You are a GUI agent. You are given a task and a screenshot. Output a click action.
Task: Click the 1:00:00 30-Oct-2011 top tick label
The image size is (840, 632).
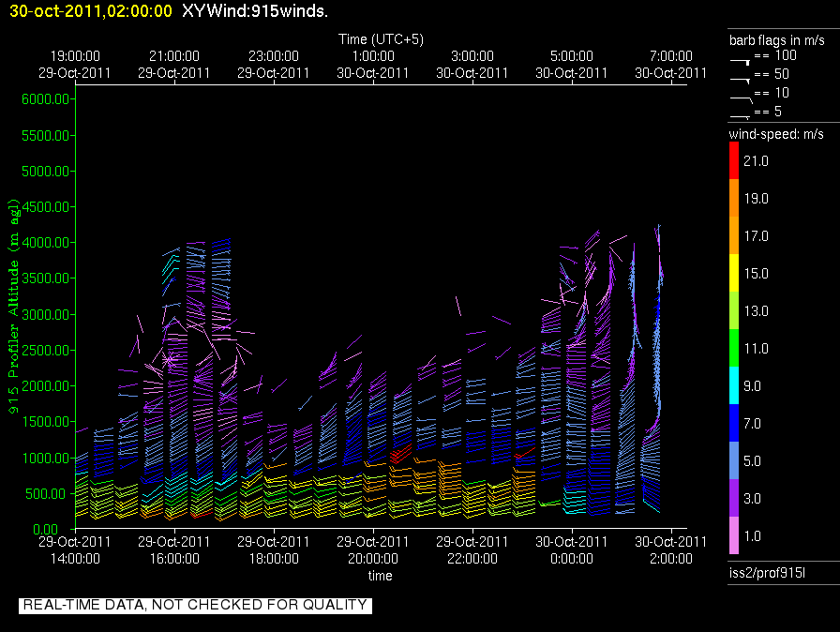pos(372,64)
